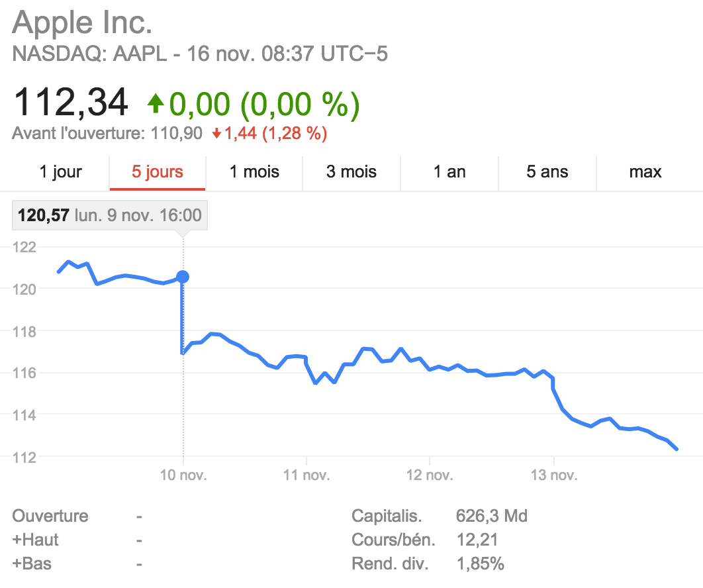This screenshot has width=703, height=588.
Task: Select the 5 ans time range
Action: [x=547, y=172]
